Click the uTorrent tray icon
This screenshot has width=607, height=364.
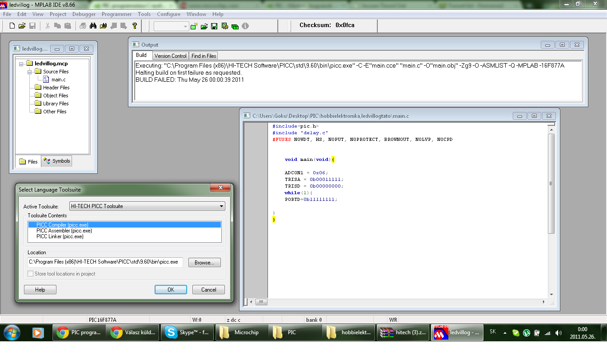[x=526, y=332]
